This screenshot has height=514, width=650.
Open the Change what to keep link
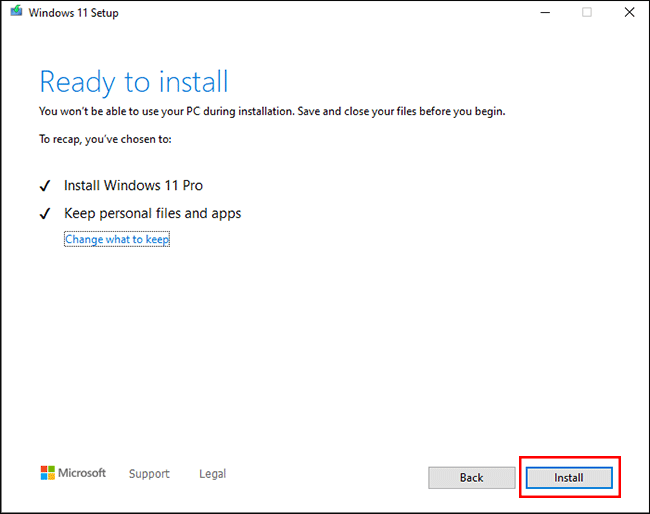pyautogui.click(x=117, y=239)
